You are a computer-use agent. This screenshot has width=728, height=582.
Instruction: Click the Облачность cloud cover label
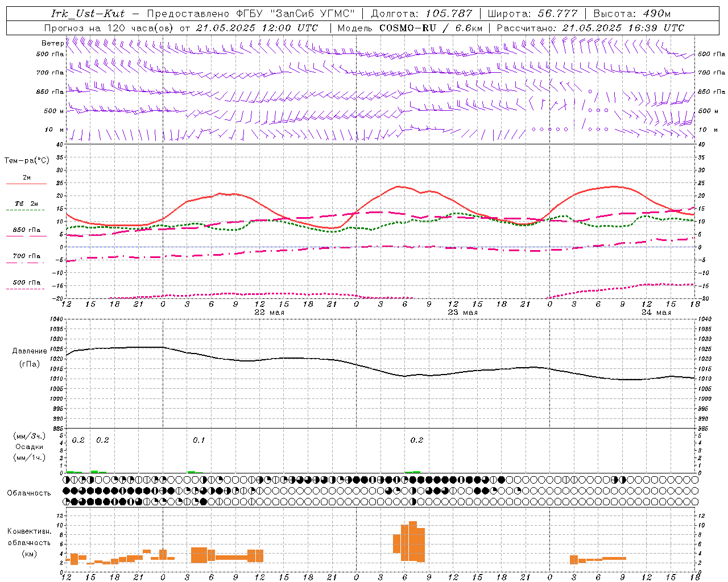[29, 493]
